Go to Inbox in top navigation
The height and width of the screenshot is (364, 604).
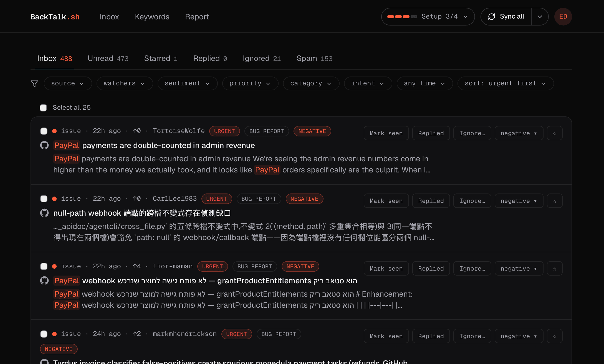(109, 17)
